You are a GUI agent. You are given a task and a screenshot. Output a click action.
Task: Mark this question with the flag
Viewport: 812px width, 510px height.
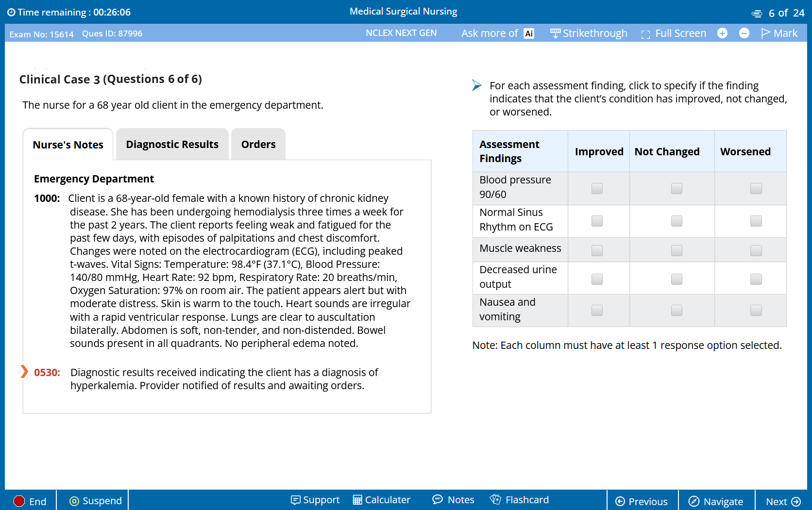pyautogui.click(x=779, y=33)
